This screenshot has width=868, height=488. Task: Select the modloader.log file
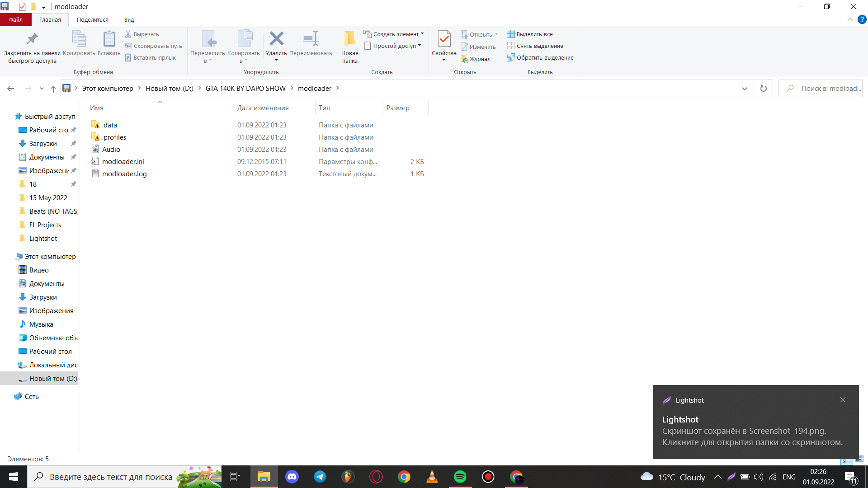[124, 174]
